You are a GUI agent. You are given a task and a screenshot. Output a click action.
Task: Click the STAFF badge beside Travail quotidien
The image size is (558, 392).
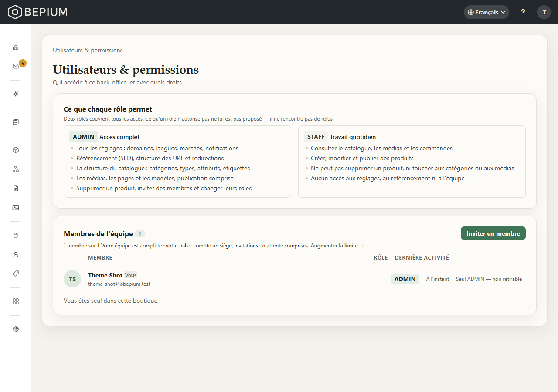[x=316, y=137]
